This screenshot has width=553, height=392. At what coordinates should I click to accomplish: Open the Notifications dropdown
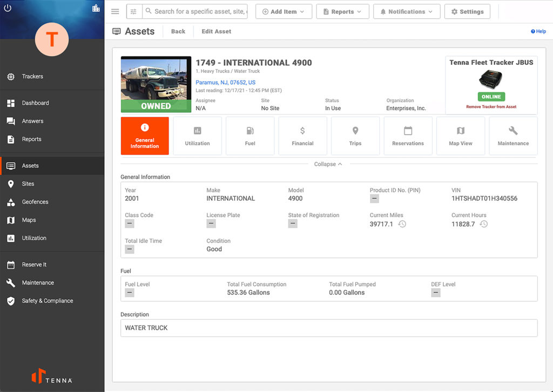point(406,12)
